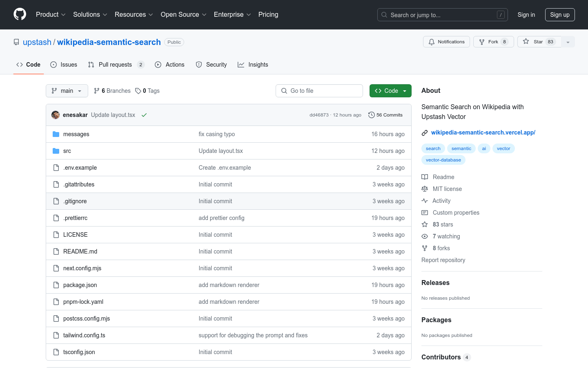Viewport: 588px width, 368px height.
Task: Open the messages folder icon
Action: tap(56, 134)
